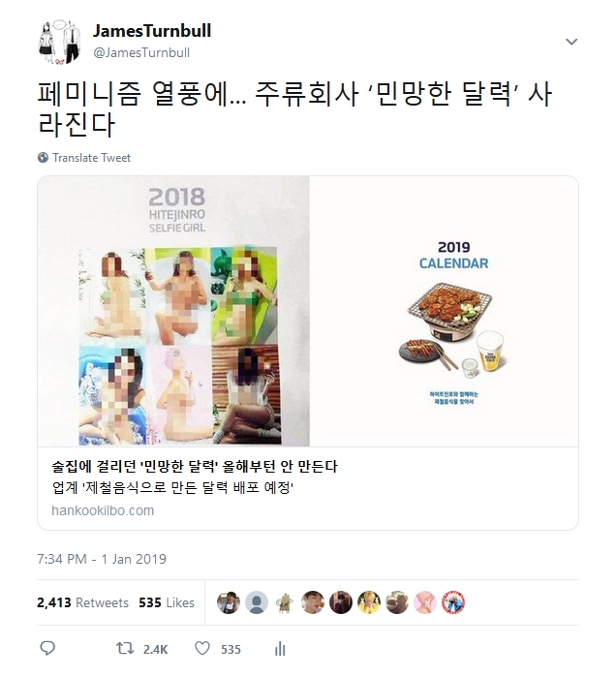Viewport: 616px width, 677px height.
Task: Open the hankookilbo.com article link
Action: tap(103, 510)
